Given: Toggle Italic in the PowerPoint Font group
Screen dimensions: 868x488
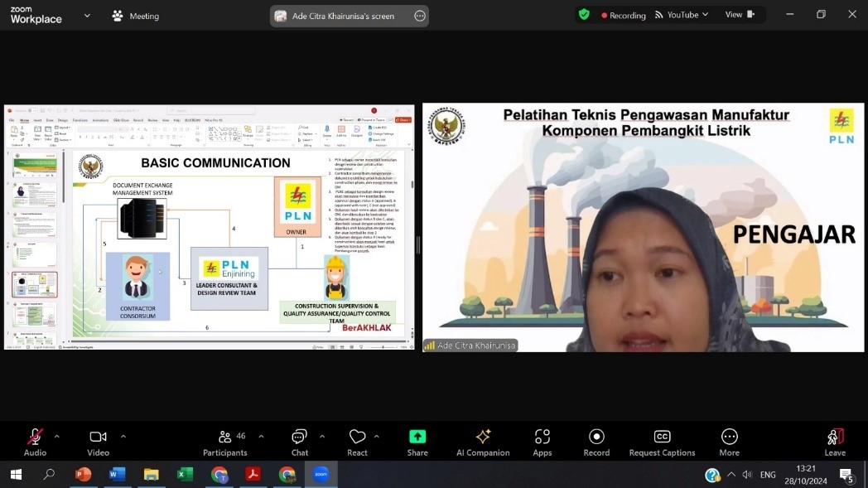Looking at the screenshot, I should [87, 137].
